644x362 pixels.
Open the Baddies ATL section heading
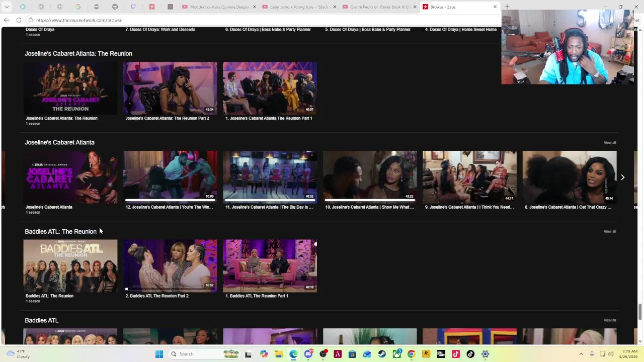pos(42,320)
